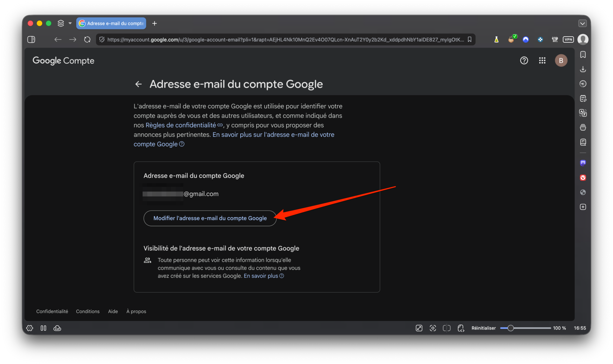Open the VPN button in toolbar
Screen dimensions: 613x364
(x=568, y=40)
